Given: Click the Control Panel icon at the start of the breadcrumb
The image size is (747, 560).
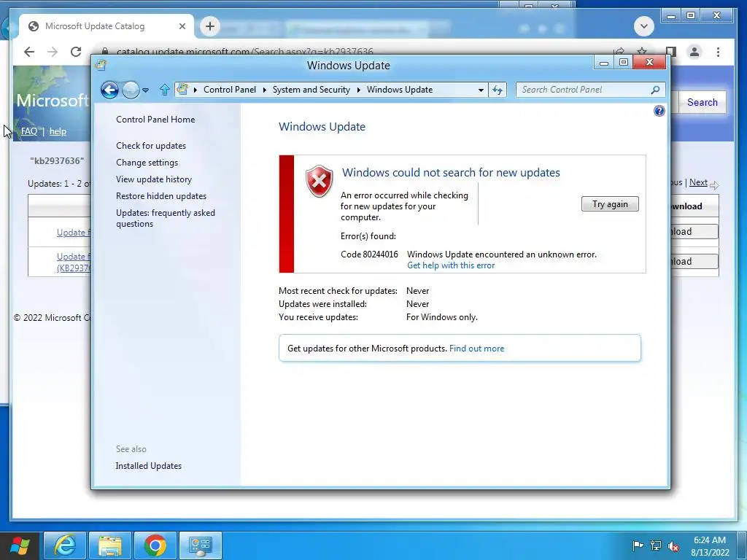Looking at the screenshot, I should click(x=182, y=89).
